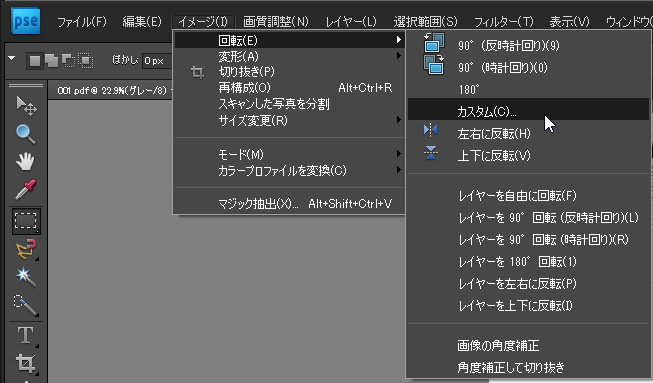The image size is (653, 383).
Task: Select the Zoom magnifier tool
Action: click(x=25, y=134)
